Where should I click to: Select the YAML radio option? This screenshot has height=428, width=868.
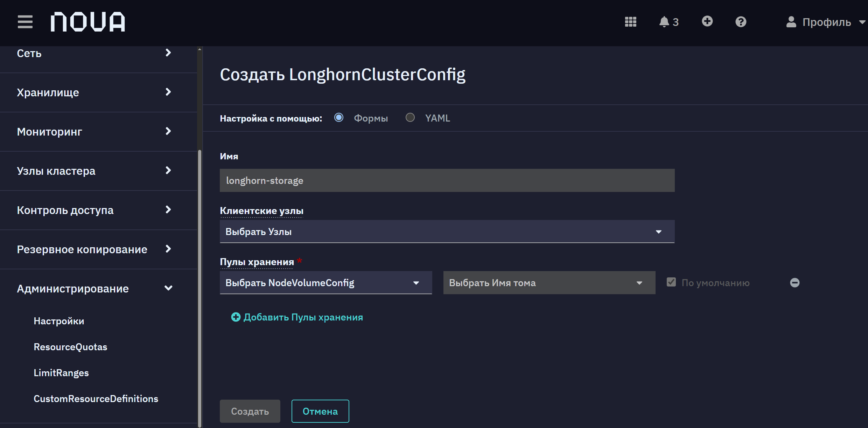click(x=410, y=117)
